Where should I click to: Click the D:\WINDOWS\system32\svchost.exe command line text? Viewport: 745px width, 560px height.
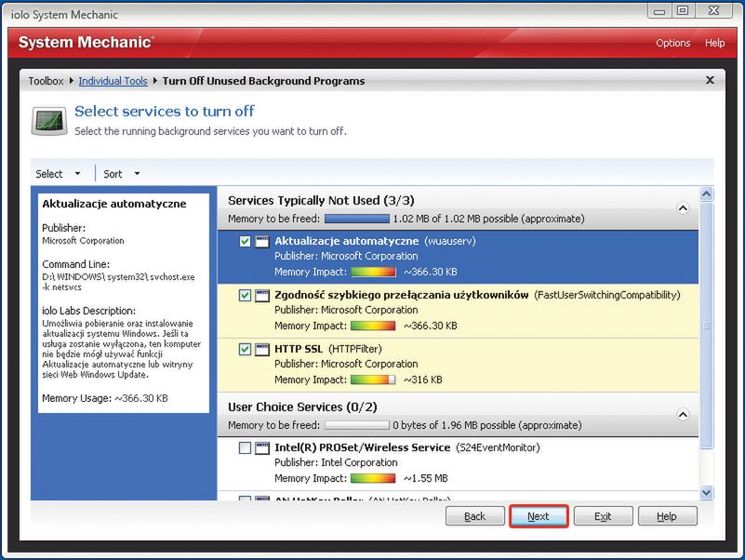coord(118,282)
